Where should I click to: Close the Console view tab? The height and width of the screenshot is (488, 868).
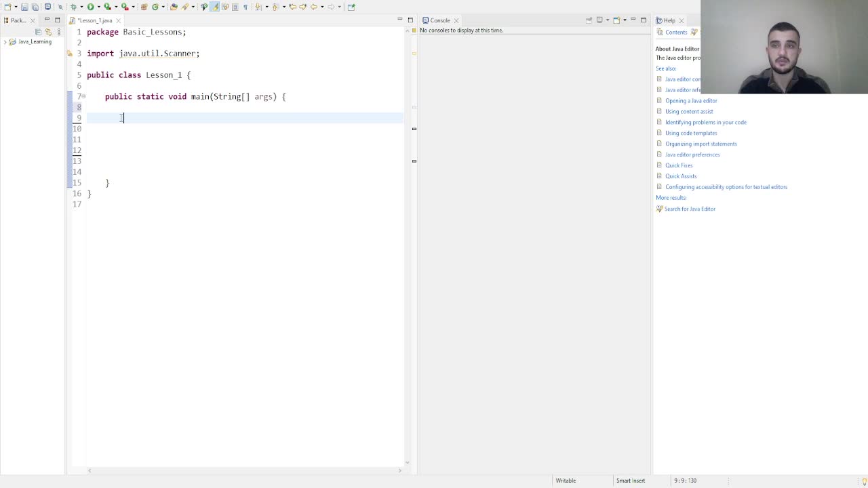456,21
